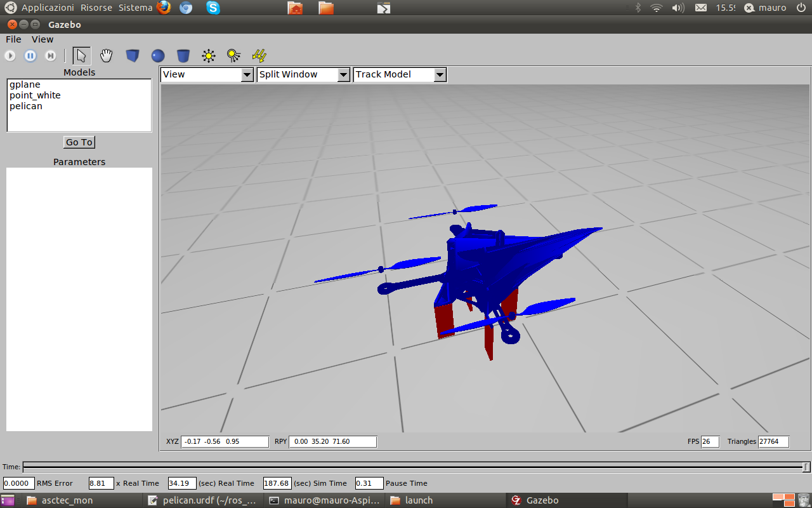This screenshot has height=508, width=812.
Task: Click the Triangles count field
Action: point(773,441)
